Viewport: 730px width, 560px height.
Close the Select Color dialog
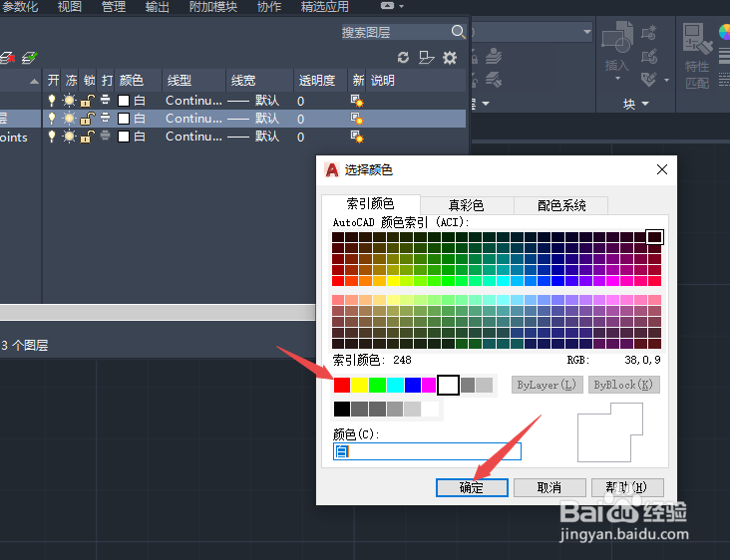(661, 169)
